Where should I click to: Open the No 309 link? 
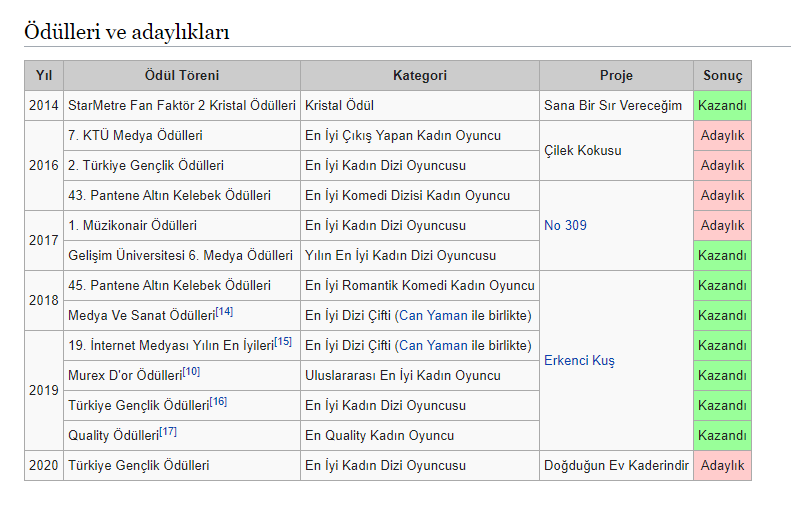[565, 225]
